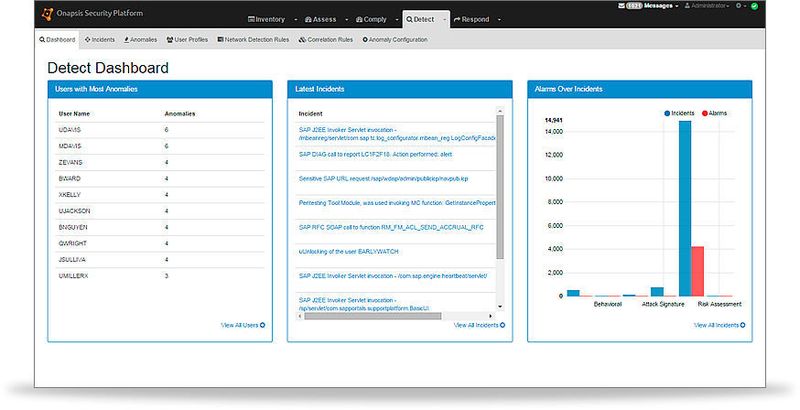Viewport: 800px width, 410px height.
Task: Toggle the Incidents legend marker
Action: click(667, 113)
